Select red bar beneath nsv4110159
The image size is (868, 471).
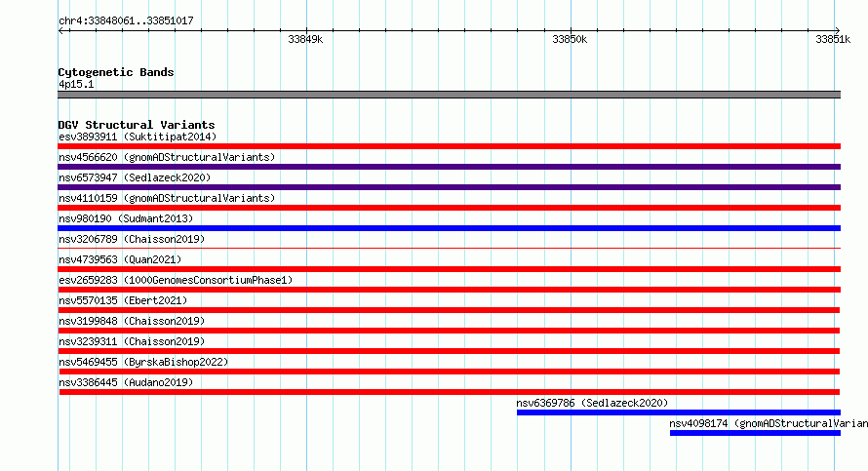(449, 208)
